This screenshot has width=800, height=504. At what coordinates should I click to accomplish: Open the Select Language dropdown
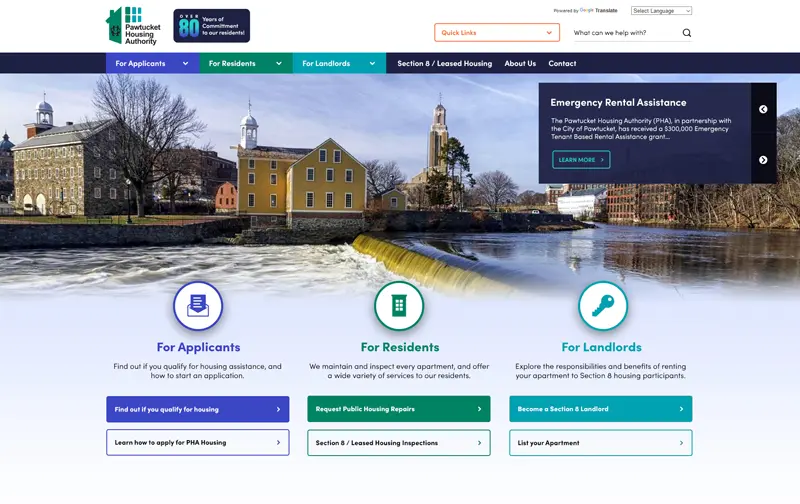[x=661, y=11]
